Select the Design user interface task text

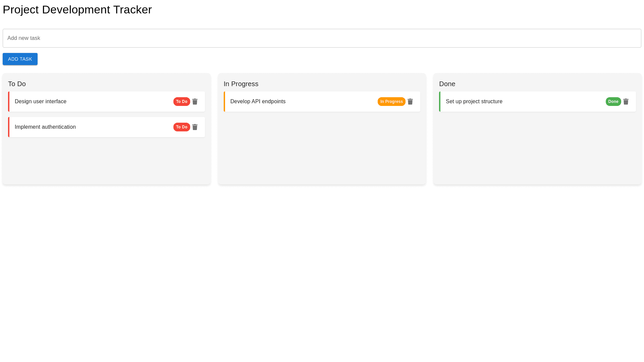point(41,102)
